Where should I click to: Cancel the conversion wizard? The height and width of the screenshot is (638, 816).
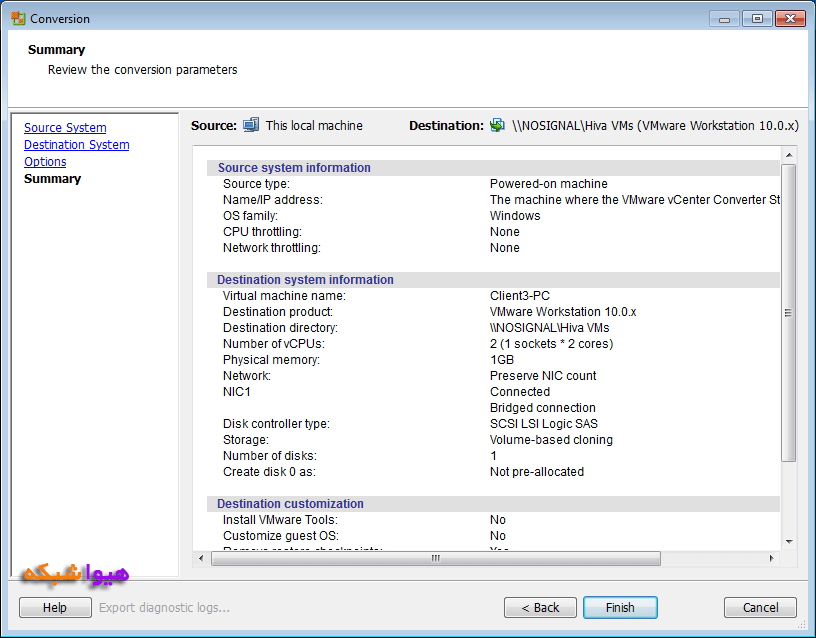(760, 607)
